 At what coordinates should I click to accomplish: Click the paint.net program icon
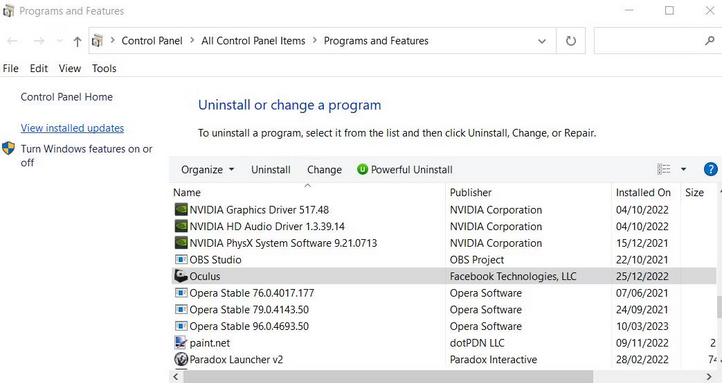[180, 342]
